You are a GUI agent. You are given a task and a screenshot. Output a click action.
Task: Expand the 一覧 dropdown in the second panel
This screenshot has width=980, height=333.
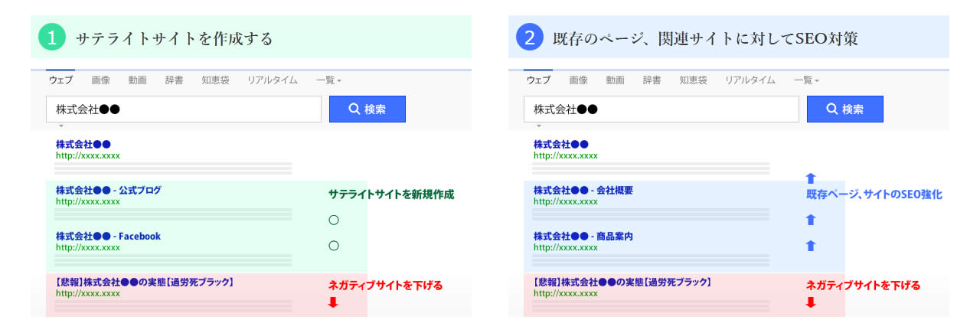(806, 80)
